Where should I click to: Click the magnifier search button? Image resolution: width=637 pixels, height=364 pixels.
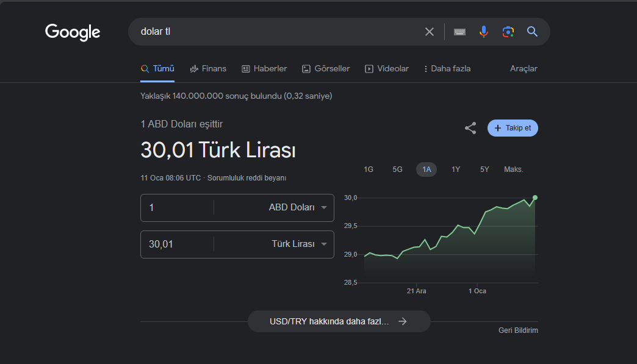[x=532, y=32]
